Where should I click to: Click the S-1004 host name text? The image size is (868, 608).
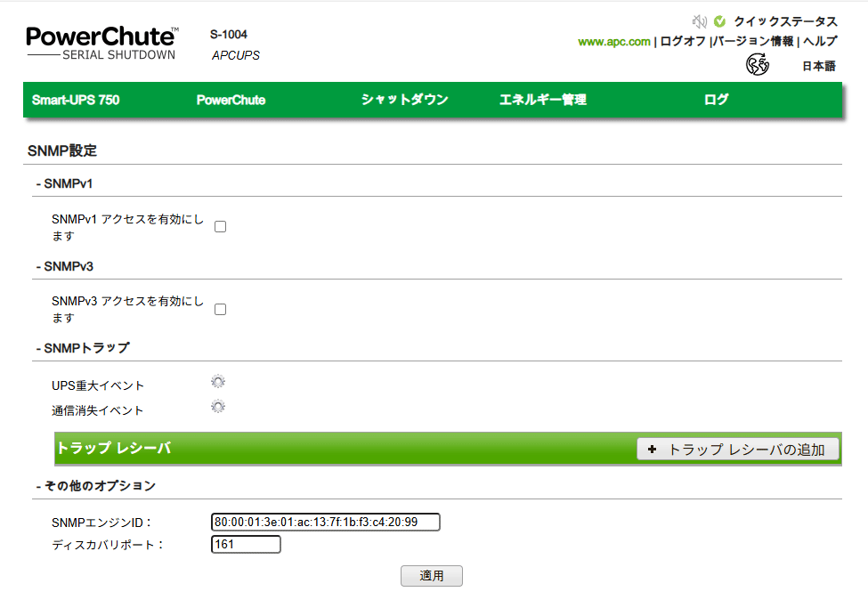[x=229, y=35]
